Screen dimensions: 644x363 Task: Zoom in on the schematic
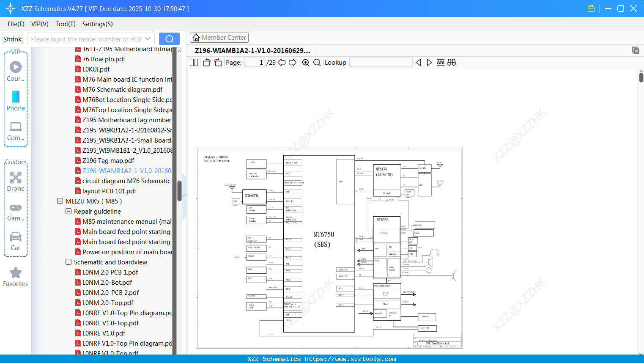coord(306,63)
